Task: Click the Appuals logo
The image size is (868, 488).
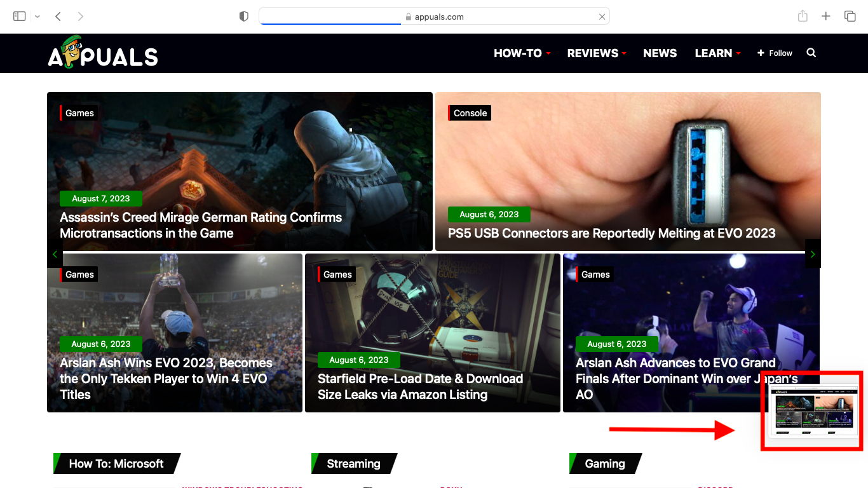Action: click(x=103, y=51)
